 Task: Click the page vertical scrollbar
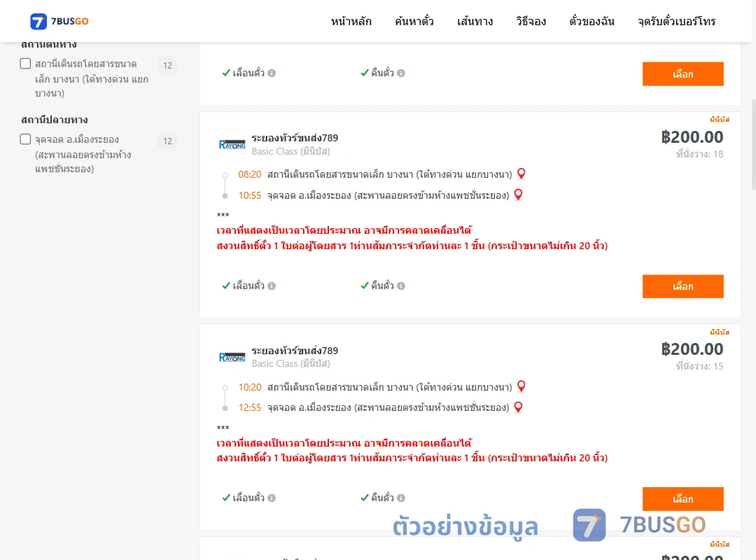click(x=754, y=145)
